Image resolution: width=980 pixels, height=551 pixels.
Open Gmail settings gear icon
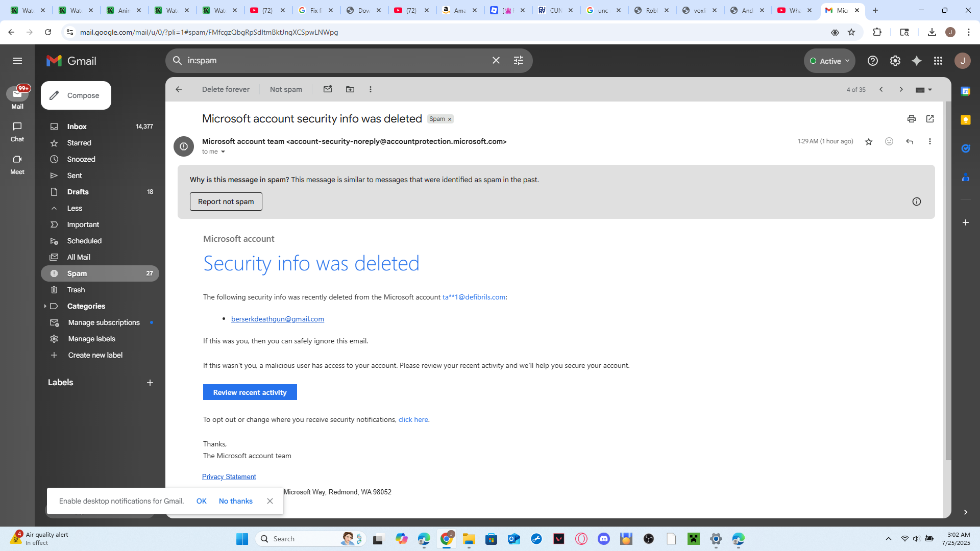[x=895, y=61]
